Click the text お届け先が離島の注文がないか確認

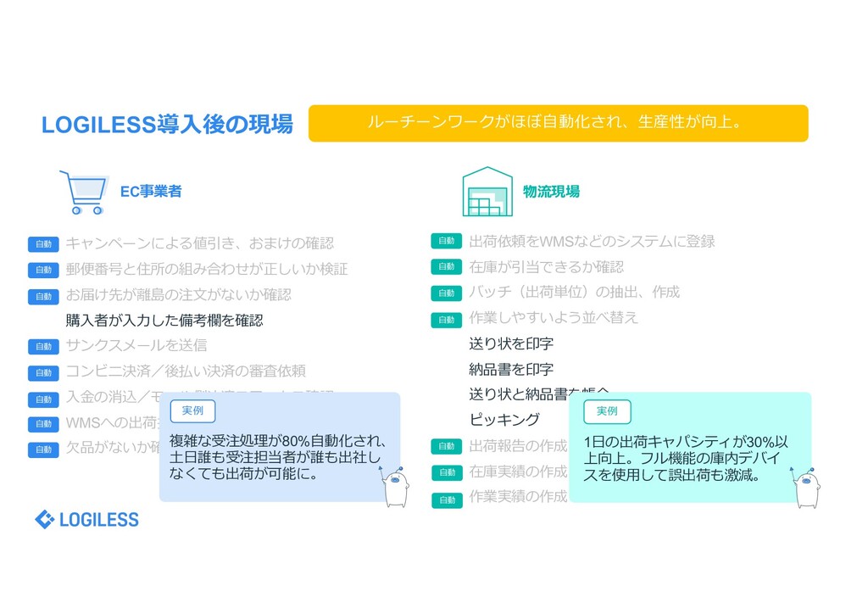tap(178, 294)
